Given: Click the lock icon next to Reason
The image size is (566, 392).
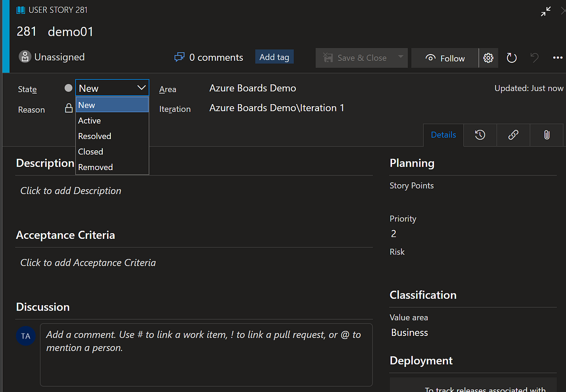Looking at the screenshot, I should click(x=68, y=107).
